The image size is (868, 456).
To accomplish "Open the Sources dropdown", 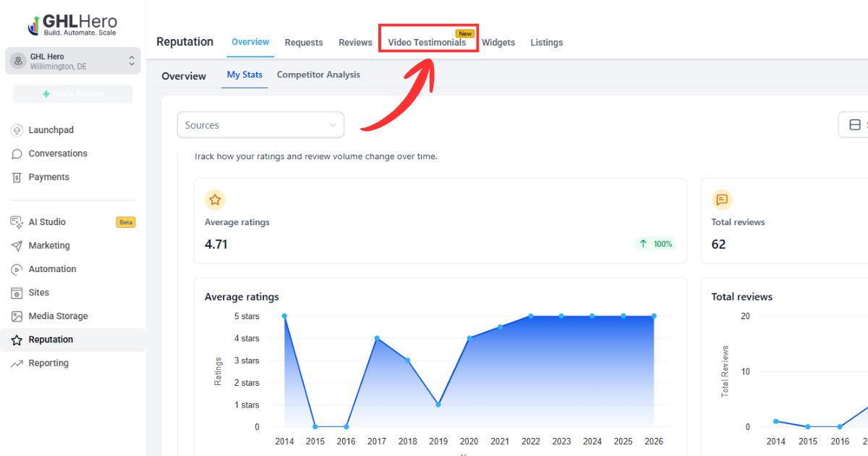I will [x=260, y=125].
